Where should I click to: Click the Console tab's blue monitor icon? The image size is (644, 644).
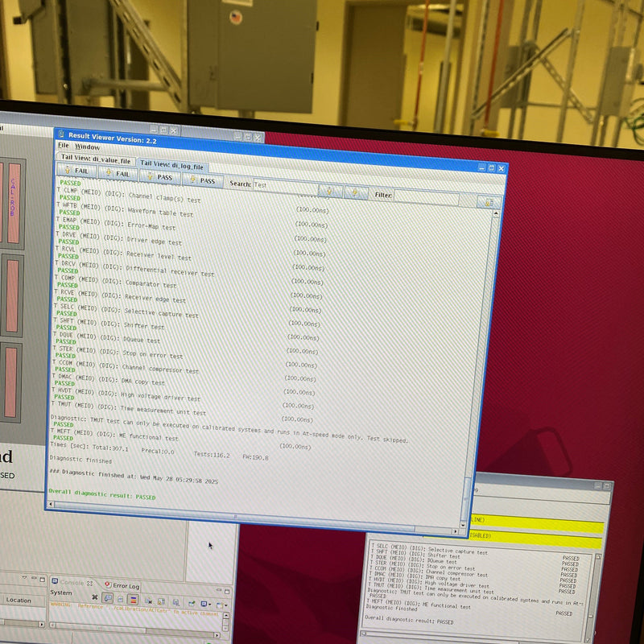coord(55,581)
